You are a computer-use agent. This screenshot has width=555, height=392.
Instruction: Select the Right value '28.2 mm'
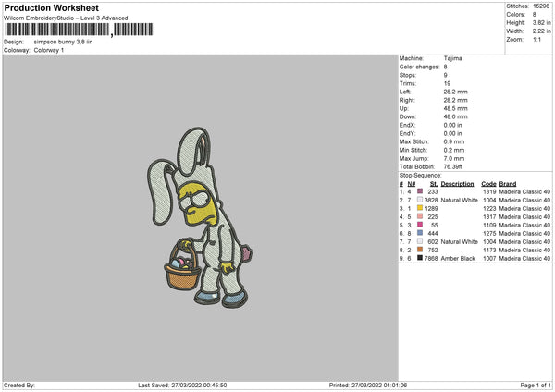[455, 100]
